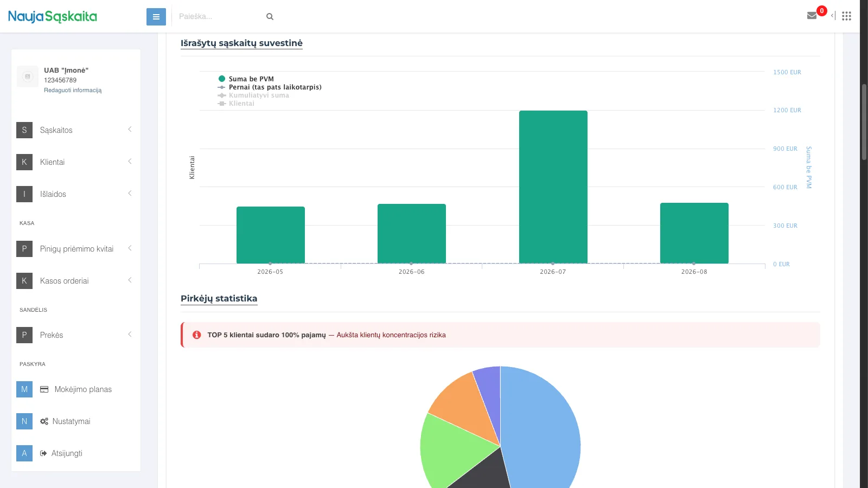Screen dimensions: 868x488
Task: Open the Mokėjimo planas link
Action: point(83,389)
